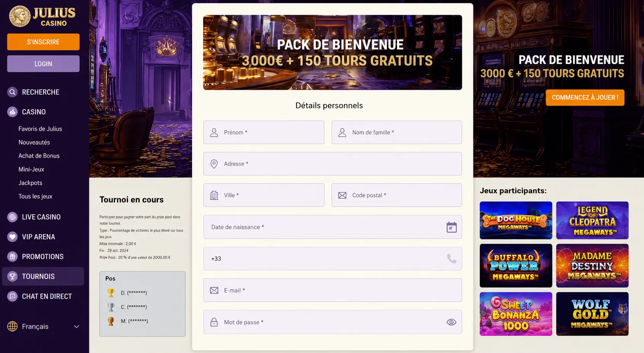The width and height of the screenshot is (644, 353).
Task: Click the Recherche magnifier icon
Action: [13, 92]
